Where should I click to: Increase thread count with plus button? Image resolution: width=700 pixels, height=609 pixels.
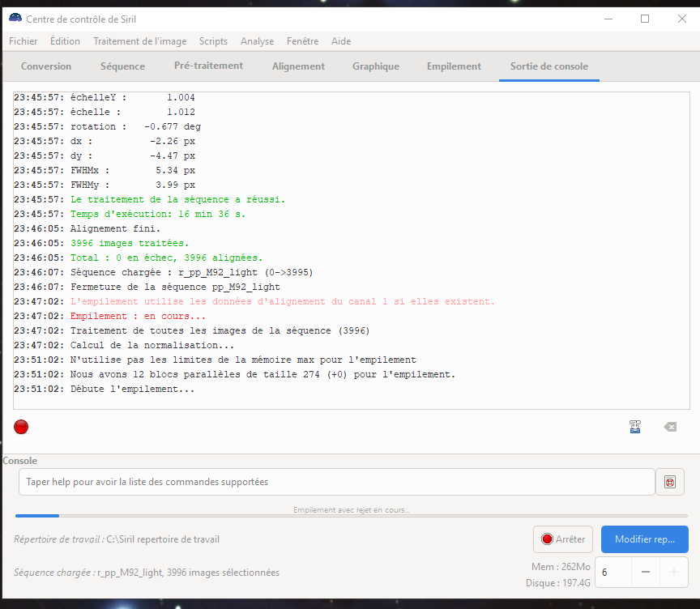tap(673, 572)
